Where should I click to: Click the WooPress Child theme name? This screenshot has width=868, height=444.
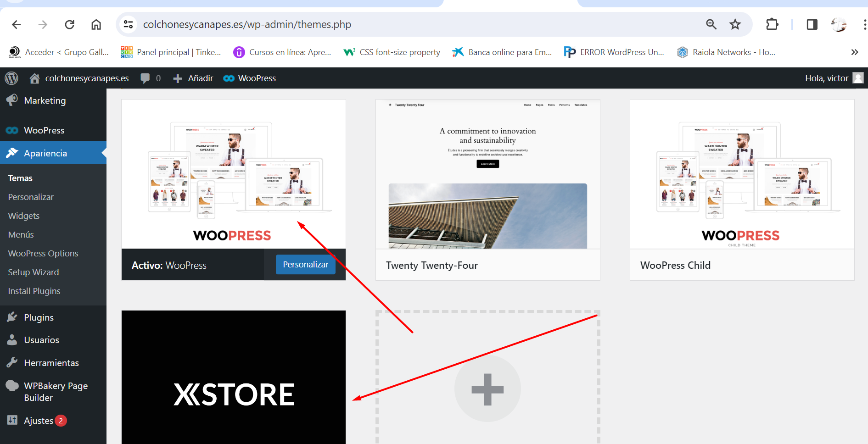[x=675, y=266]
